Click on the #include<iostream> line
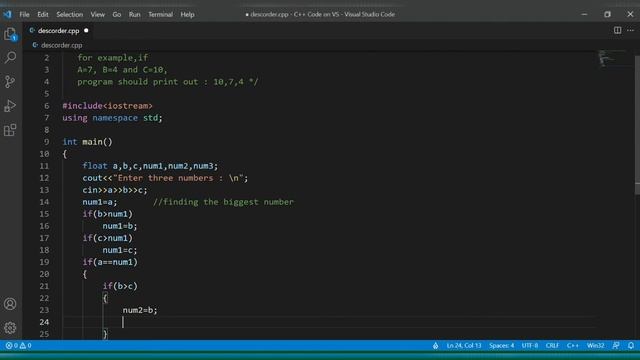640x360 pixels. (107, 106)
